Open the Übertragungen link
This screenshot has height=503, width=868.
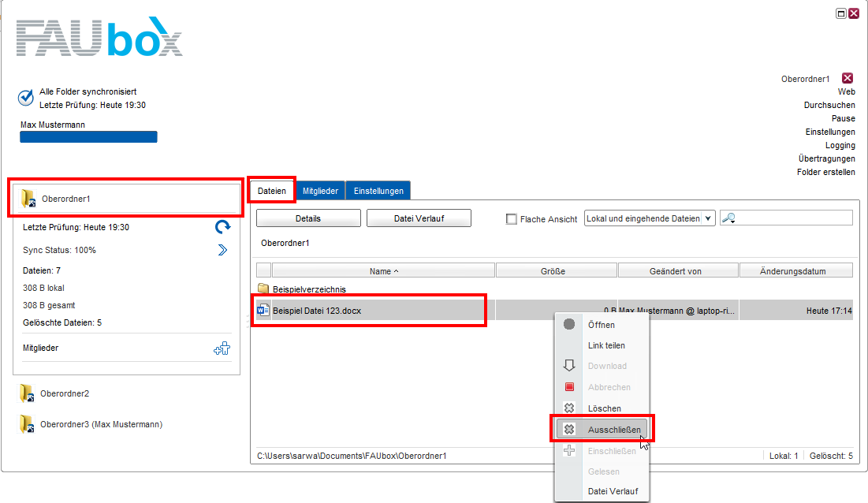coord(826,158)
